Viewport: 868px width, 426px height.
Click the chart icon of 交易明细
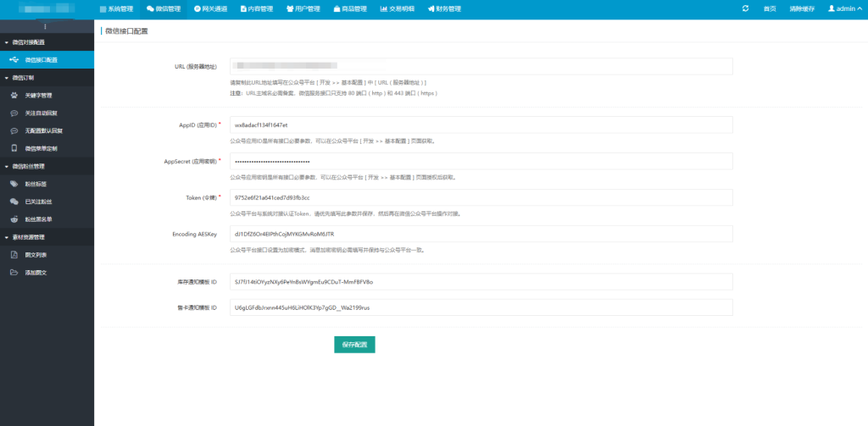point(384,8)
